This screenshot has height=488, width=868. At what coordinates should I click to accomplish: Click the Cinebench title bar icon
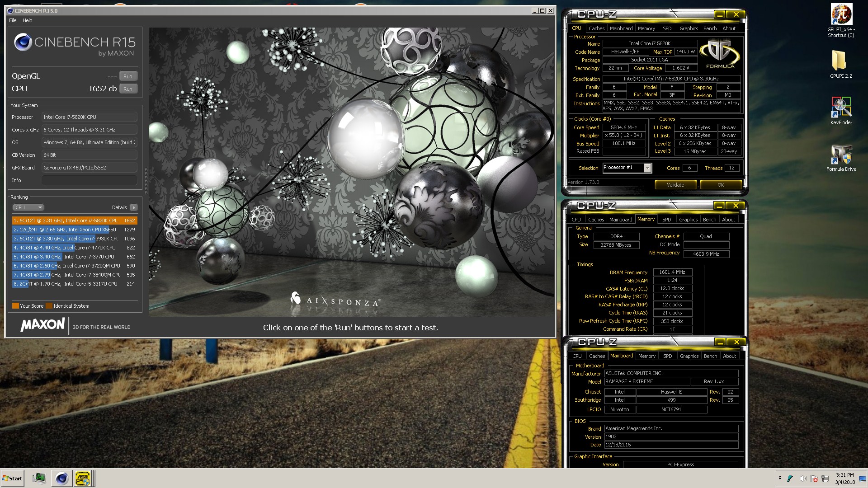tap(10, 10)
